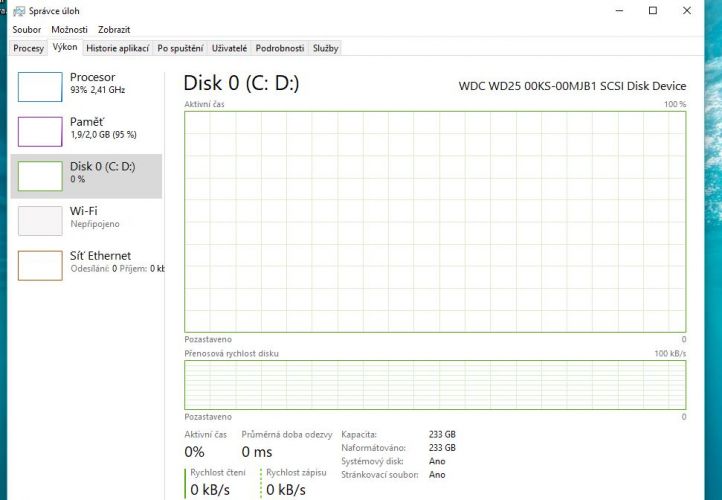Switch to the Uživatelé tab
Screen dimensions: 722x500
[229, 48]
